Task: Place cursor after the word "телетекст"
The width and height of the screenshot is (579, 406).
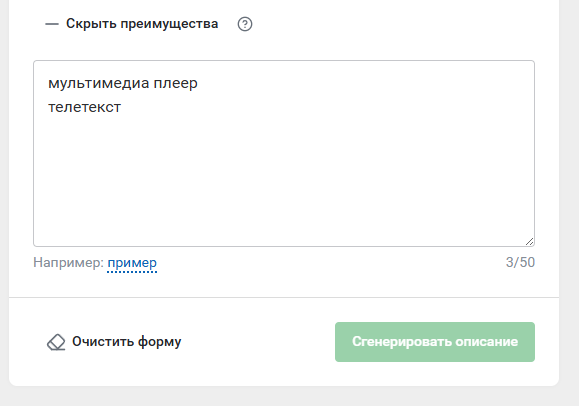Action: tap(122, 108)
